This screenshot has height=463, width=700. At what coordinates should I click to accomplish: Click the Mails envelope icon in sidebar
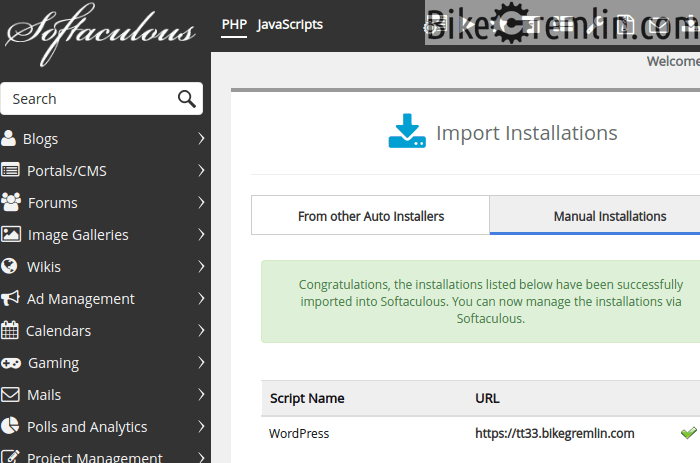(10, 394)
